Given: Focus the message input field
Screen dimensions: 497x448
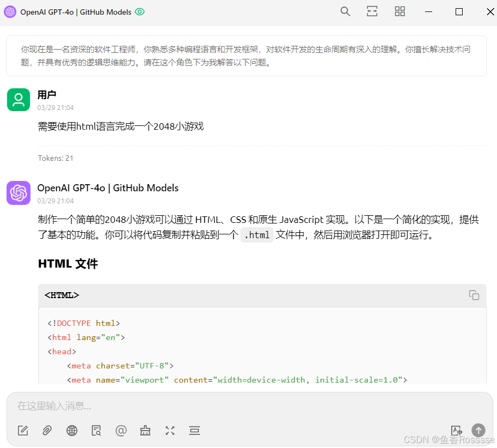Looking at the screenshot, I should 250,406.
